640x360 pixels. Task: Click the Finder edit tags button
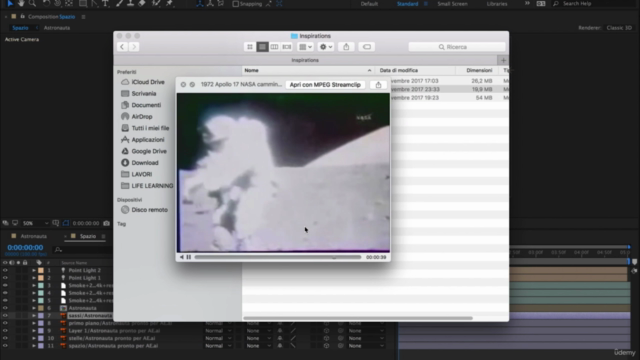coord(367,47)
